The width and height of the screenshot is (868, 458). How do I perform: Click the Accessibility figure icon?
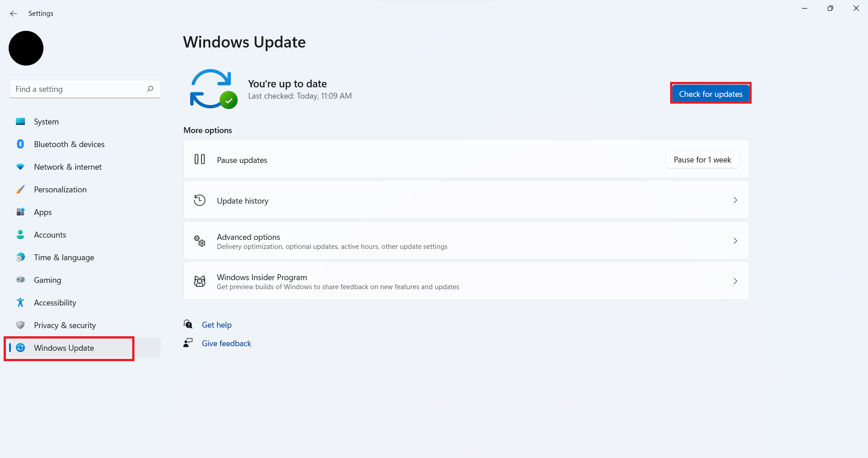[x=20, y=302]
